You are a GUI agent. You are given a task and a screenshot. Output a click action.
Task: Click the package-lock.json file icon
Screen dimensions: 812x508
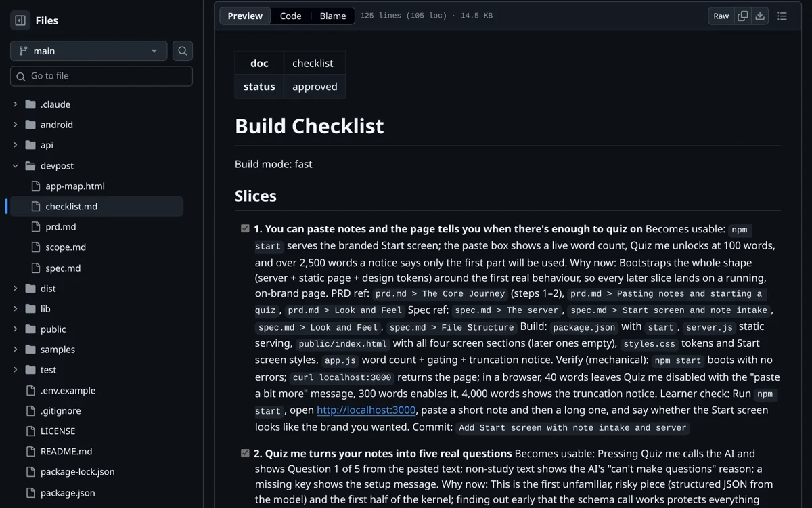pyautogui.click(x=30, y=471)
